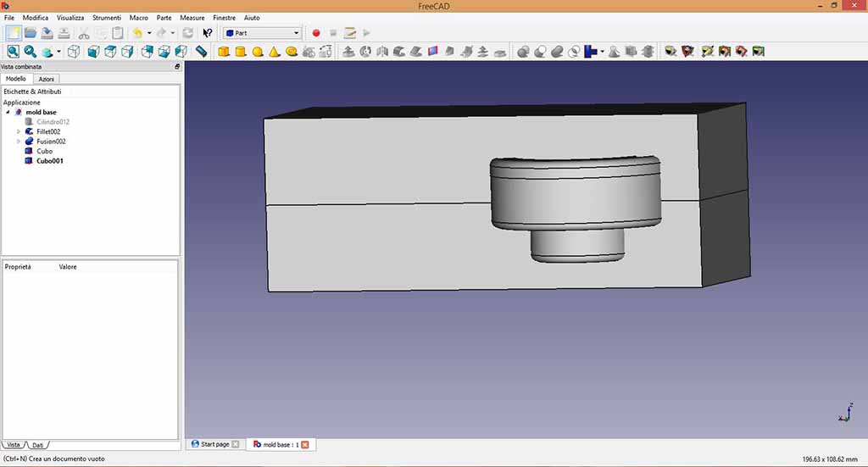This screenshot has width=868, height=467.
Task: Close the mold base document tab
Action: click(305, 445)
